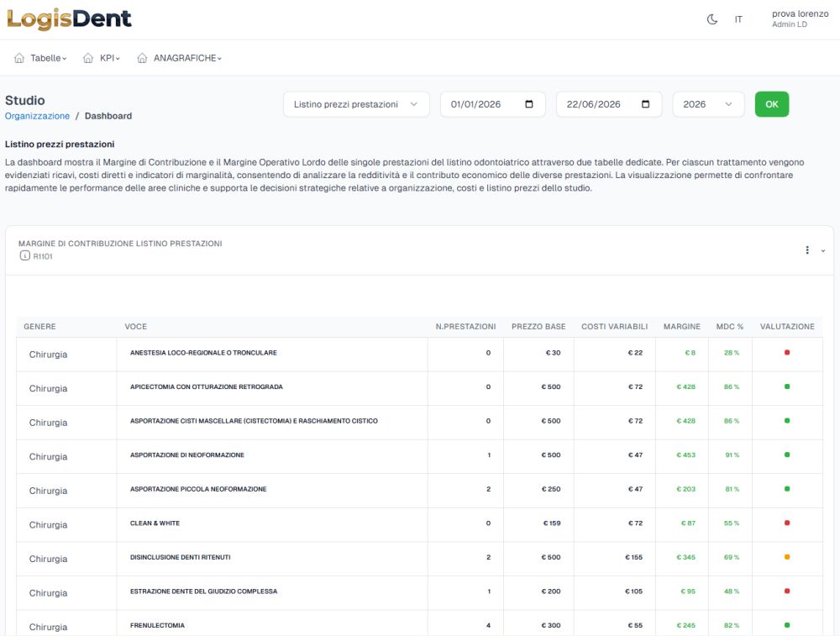Click green status dot for Asportazione di neoformazione

click(787, 455)
